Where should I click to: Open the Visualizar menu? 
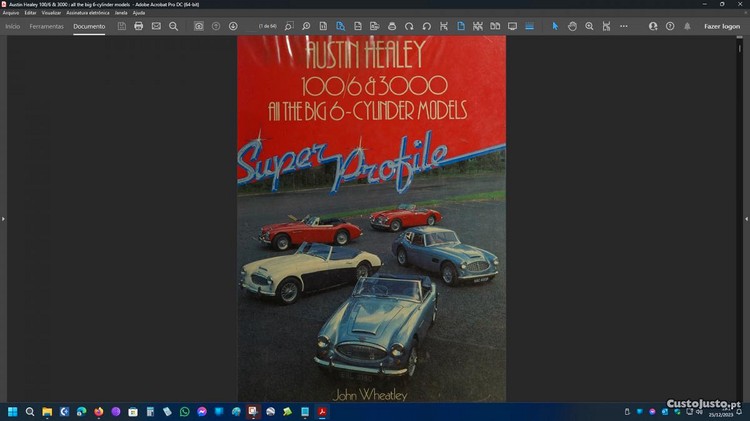[x=51, y=12]
